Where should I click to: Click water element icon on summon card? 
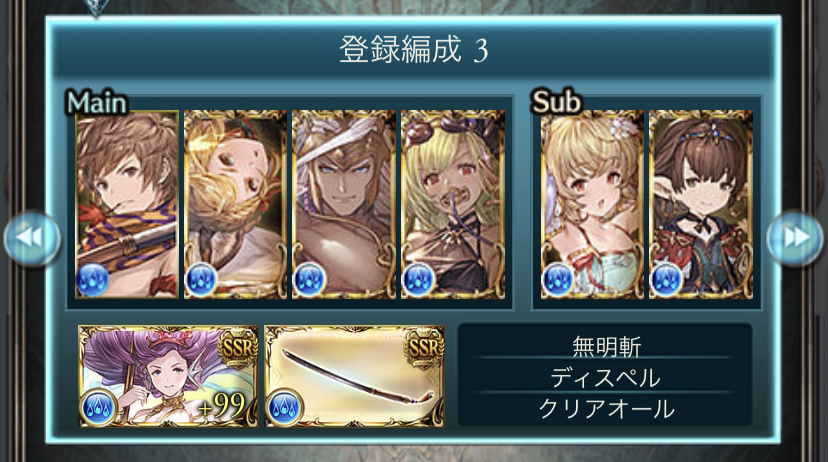click(98, 407)
